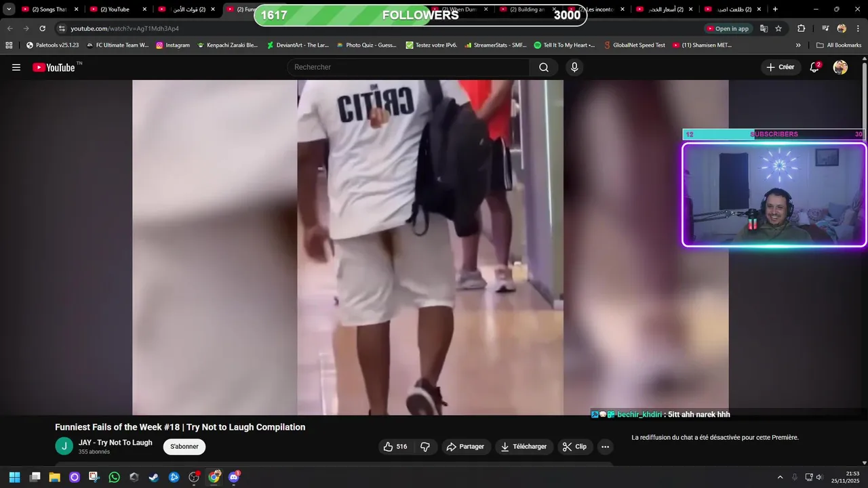Open more actions ellipsis under video

pos(605,447)
